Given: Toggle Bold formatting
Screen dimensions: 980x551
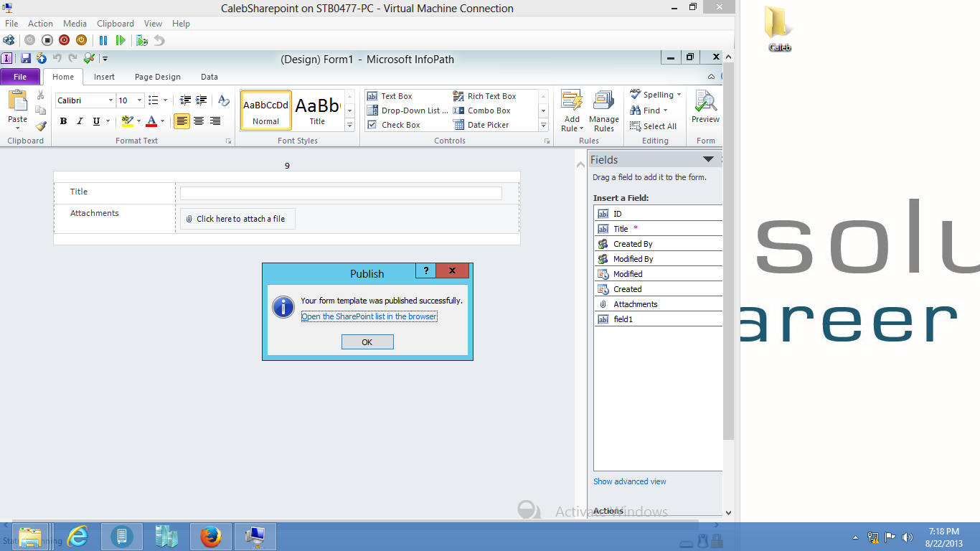Looking at the screenshot, I should 63,121.
